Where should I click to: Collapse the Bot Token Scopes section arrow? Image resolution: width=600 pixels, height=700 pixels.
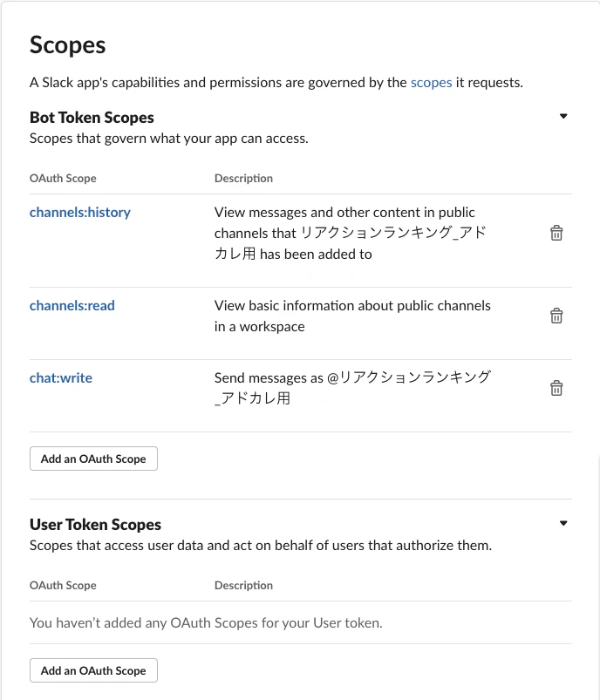point(563,116)
